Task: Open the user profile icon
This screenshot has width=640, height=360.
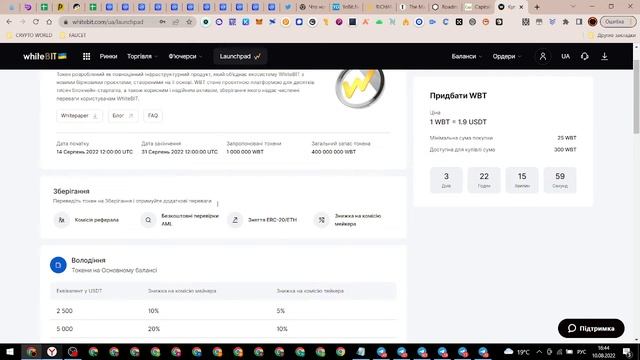Action: (543, 56)
